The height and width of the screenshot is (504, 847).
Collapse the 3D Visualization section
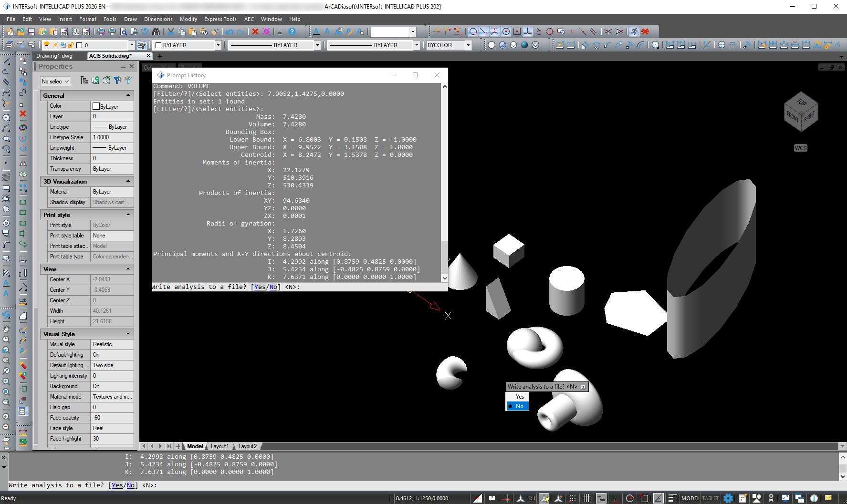128,181
